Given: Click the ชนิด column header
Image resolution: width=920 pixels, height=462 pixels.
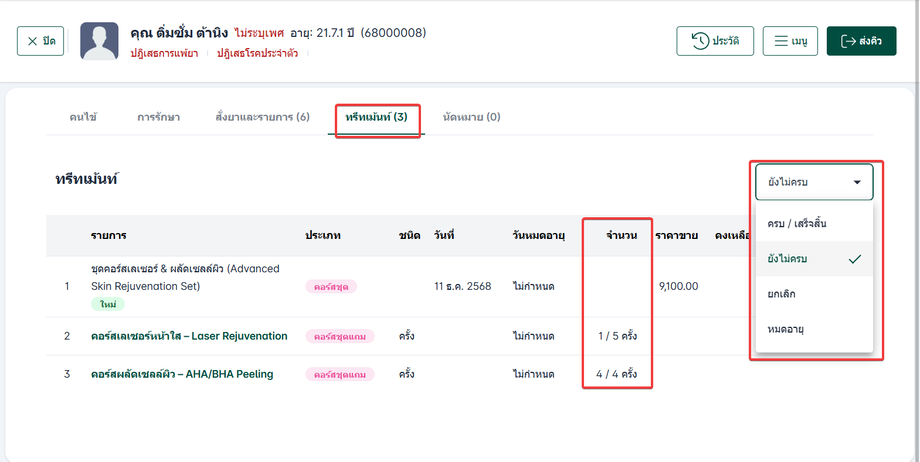Looking at the screenshot, I should [409, 235].
